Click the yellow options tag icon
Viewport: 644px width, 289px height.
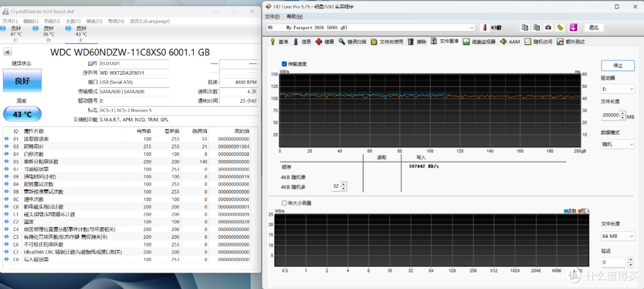[x=560, y=27]
